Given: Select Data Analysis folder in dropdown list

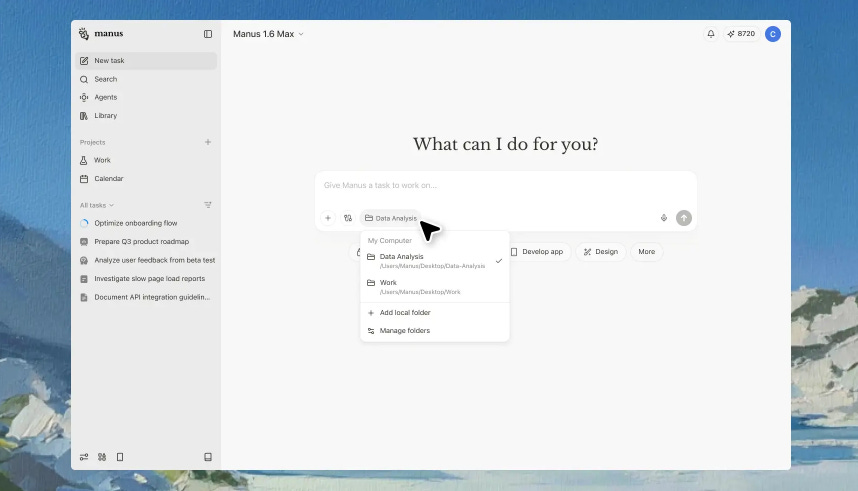Looking at the screenshot, I should (x=435, y=261).
